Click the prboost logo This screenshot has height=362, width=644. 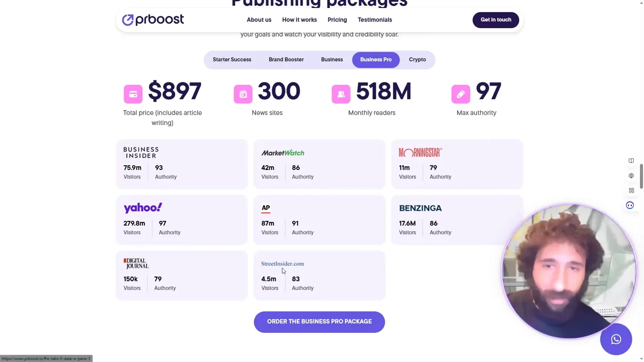(x=152, y=20)
